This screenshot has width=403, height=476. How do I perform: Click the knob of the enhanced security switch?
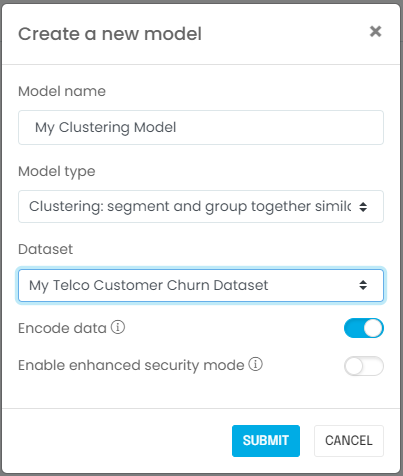(x=354, y=366)
